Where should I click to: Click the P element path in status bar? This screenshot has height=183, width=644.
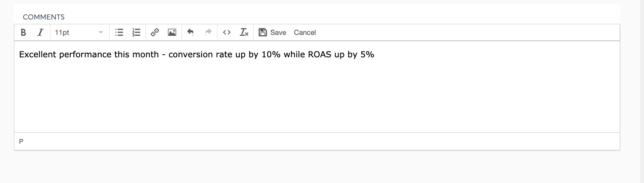coord(21,141)
